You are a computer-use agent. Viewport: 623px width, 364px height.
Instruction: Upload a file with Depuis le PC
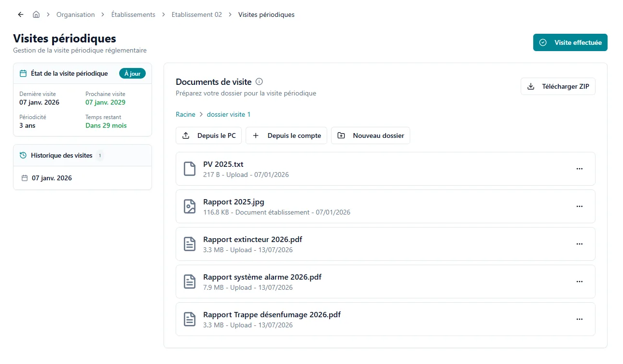[x=208, y=135]
